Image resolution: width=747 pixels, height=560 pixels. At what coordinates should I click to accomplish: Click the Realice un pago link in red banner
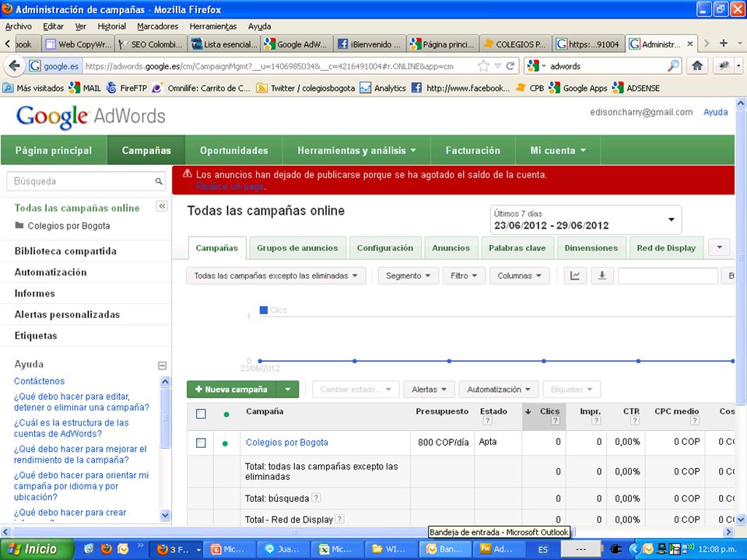(230, 187)
